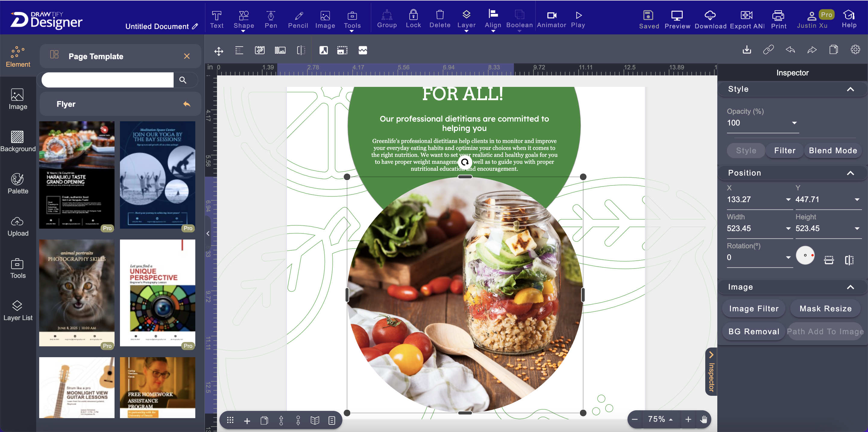
Task: Collapse the side Inspector tab toggle
Action: (x=711, y=371)
